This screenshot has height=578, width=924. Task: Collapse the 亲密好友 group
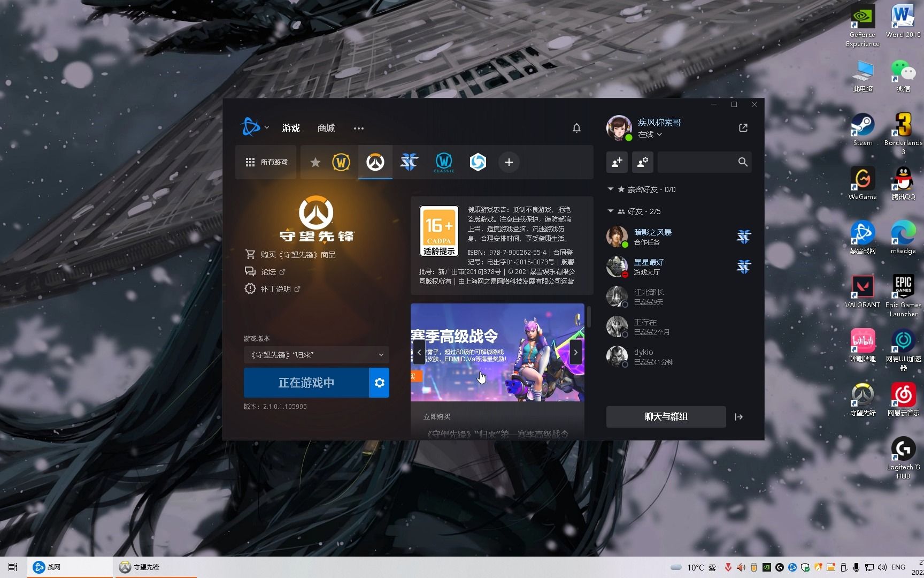click(611, 189)
